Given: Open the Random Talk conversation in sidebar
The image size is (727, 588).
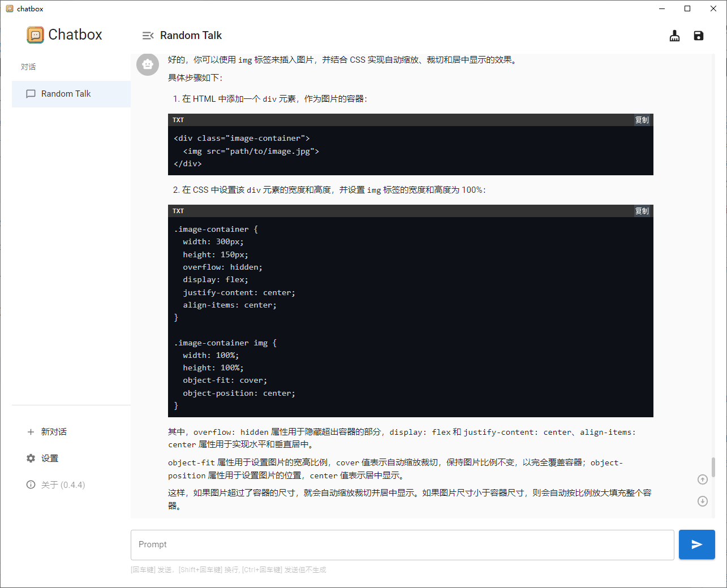Looking at the screenshot, I should pyautogui.click(x=71, y=94).
